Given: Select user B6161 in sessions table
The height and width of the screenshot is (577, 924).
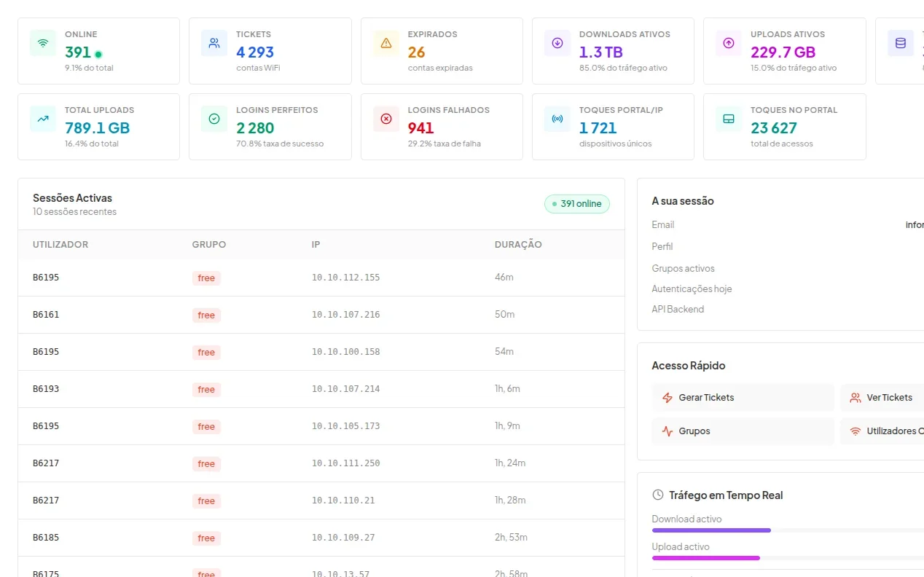Looking at the screenshot, I should tap(46, 315).
